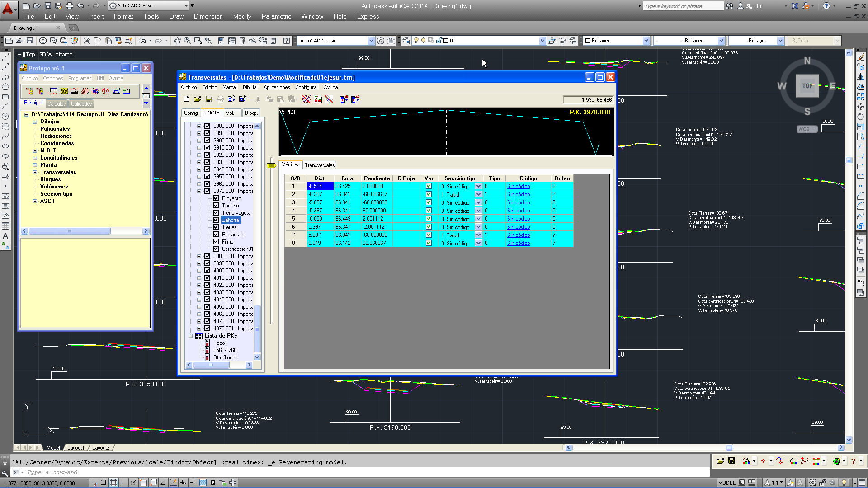The height and width of the screenshot is (488, 868).
Task: Uncheck the Proyecto layer checkbox
Action: [216, 198]
